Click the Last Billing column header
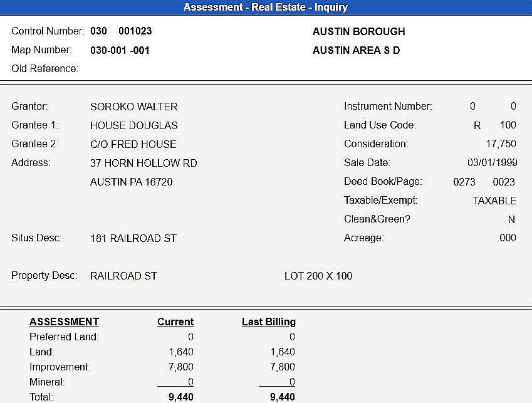The width and height of the screenshot is (532, 403). pyautogui.click(x=268, y=322)
